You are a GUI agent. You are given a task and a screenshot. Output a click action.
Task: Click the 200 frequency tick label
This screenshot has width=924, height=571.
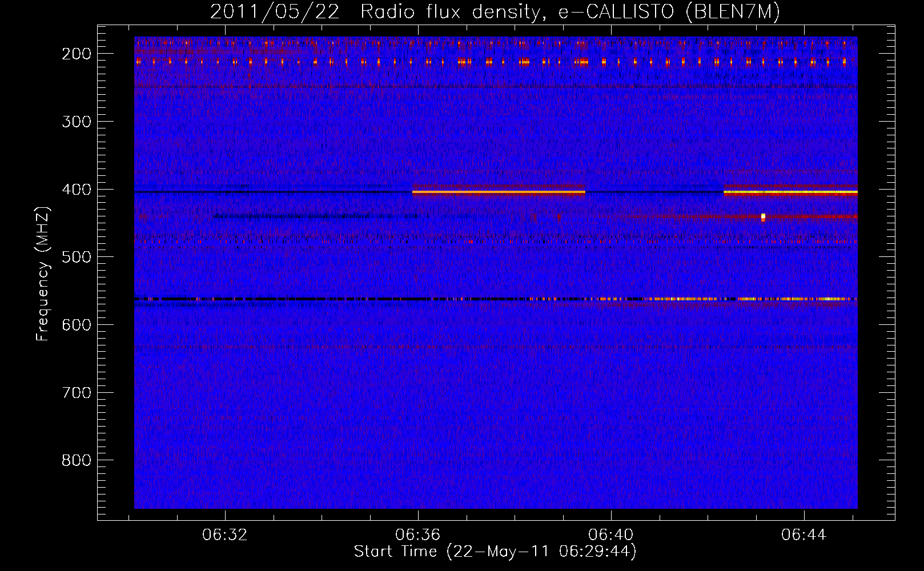tap(77, 54)
